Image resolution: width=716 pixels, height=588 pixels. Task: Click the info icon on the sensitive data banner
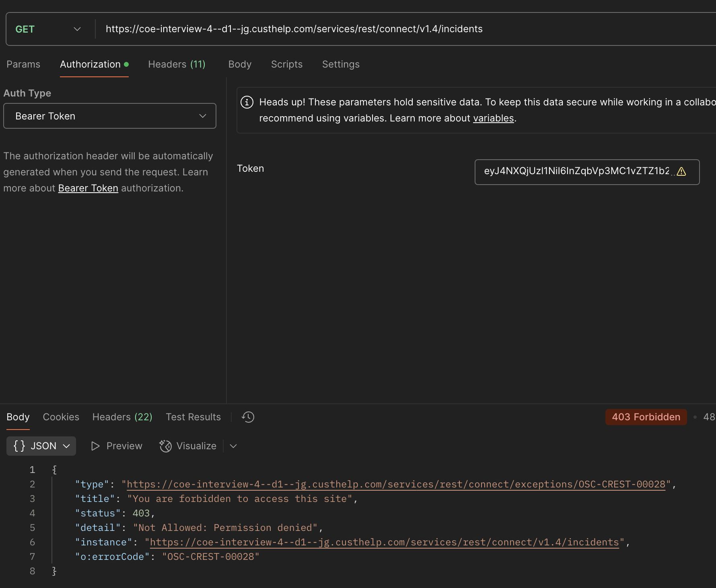(247, 102)
